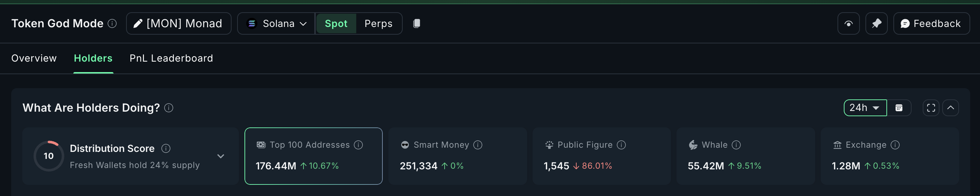Click info icon next to What Are Holders Doing
This screenshot has width=980, height=196.
tap(169, 108)
